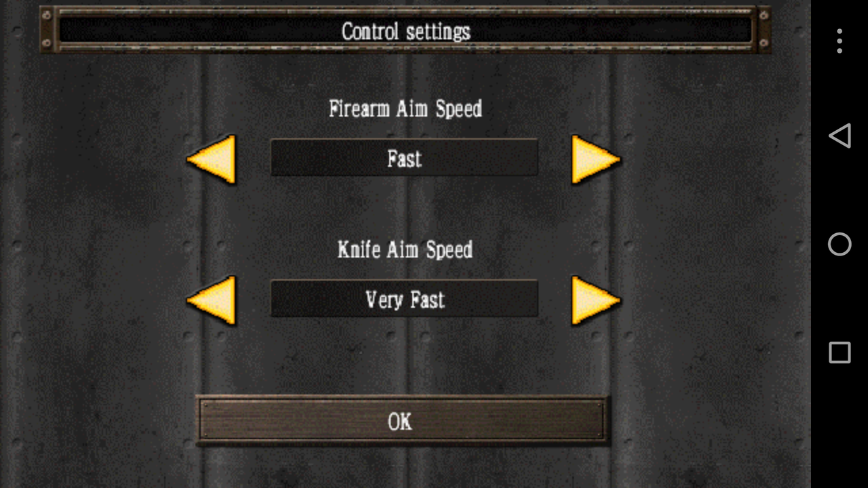This screenshot has width=868, height=488.
Task: Step knife speed back one option
Action: (x=212, y=300)
